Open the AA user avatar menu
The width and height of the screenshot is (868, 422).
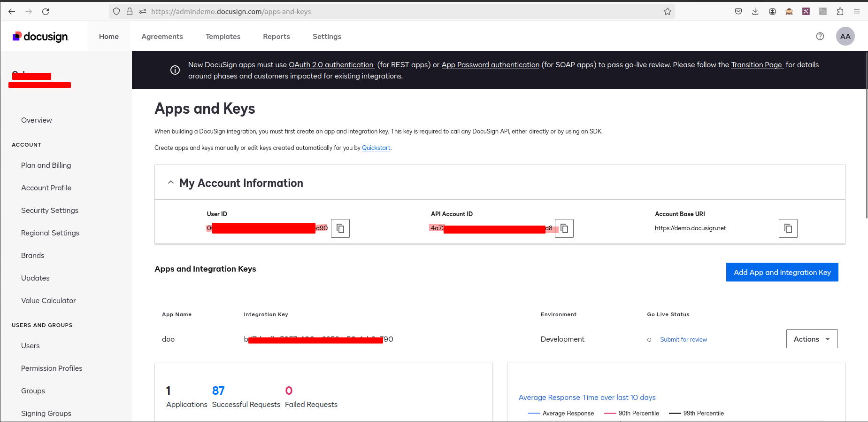[x=845, y=36]
